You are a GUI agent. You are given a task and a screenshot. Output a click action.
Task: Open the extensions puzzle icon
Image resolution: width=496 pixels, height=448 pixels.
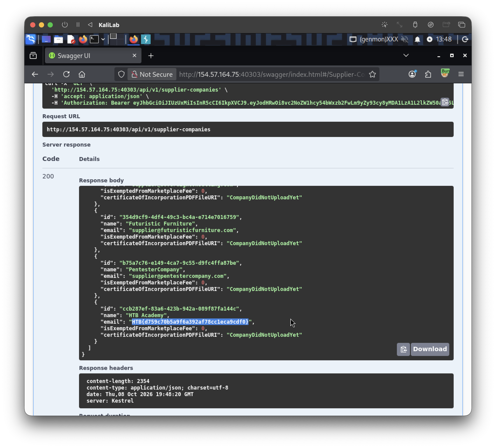coord(428,74)
